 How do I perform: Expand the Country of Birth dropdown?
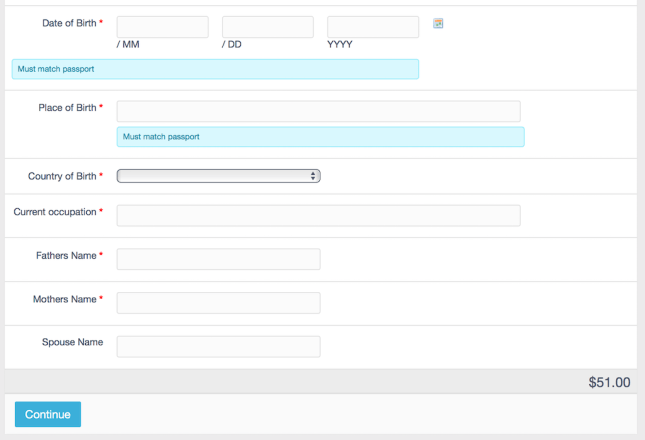tap(218, 176)
